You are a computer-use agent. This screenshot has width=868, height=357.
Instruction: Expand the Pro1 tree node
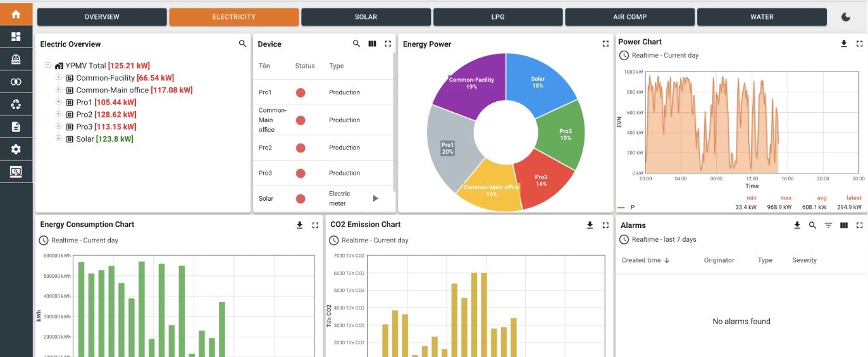click(58, 102)
